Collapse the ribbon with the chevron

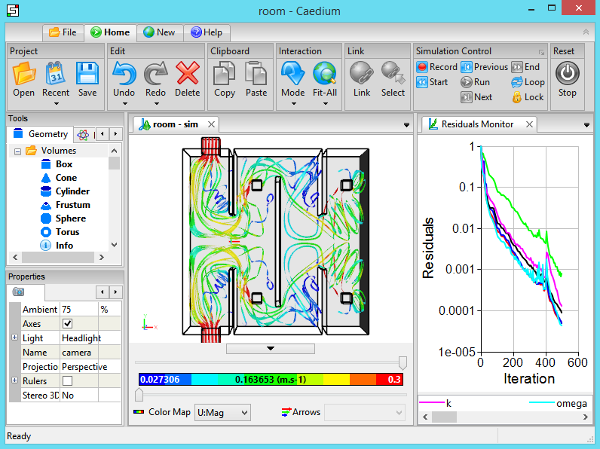point(586,33)
